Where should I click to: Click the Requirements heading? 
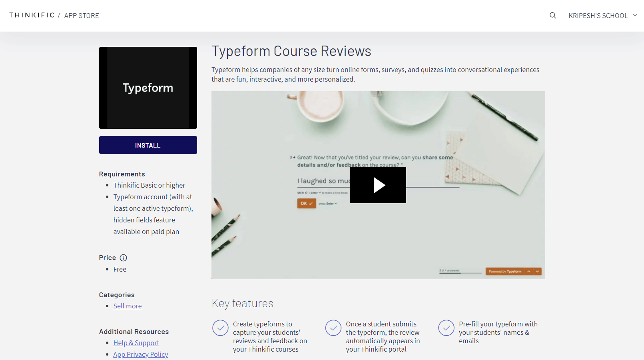(122, 174)
